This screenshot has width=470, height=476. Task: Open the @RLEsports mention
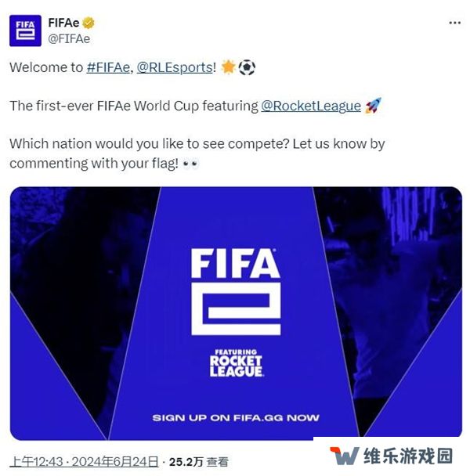(175, 67)
